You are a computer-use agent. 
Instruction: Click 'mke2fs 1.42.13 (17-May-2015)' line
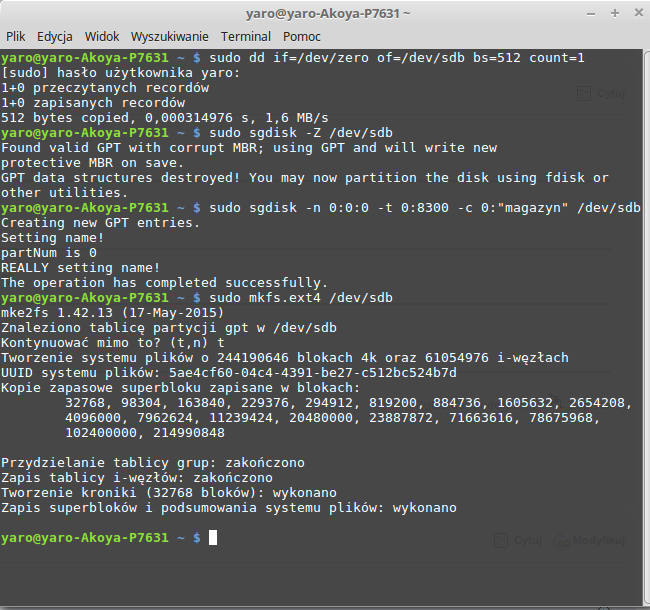[x=112, y=312]
